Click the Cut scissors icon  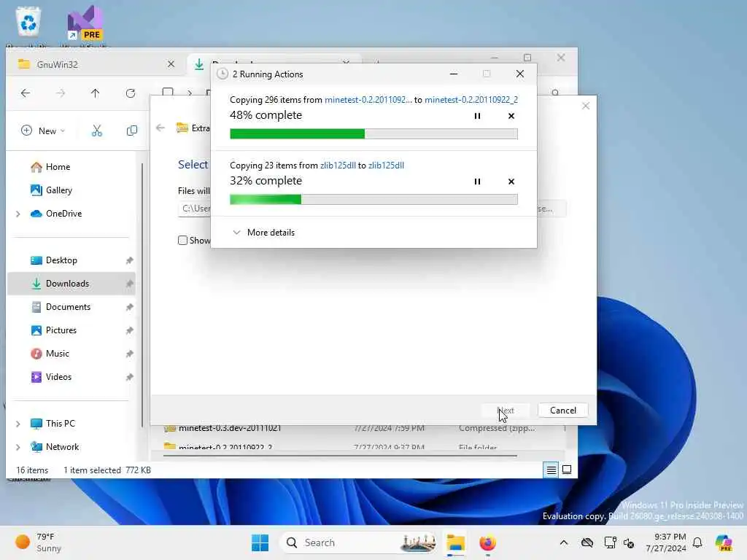click(97, 131)
